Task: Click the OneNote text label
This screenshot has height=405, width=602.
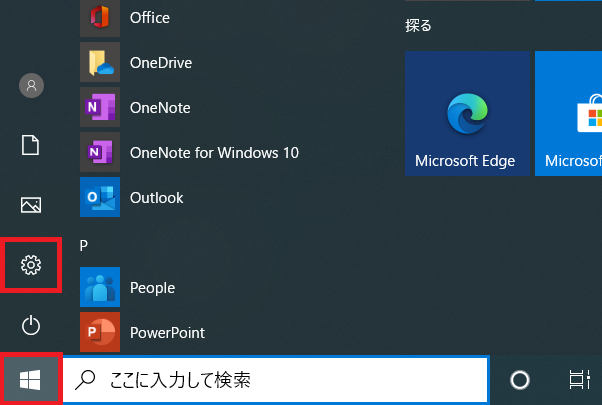Action: [160, 107]
